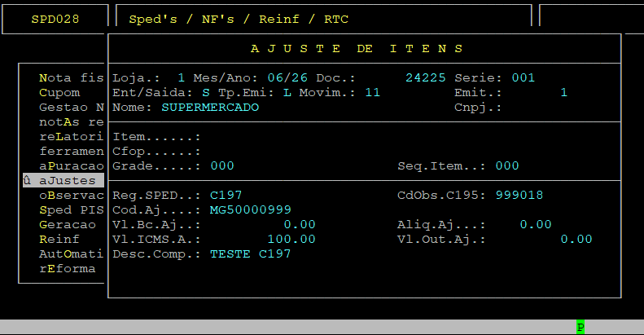This screenshot has width=644, height=335.
Task: Open the Nota fis menu option
Action: pos(72,77)
